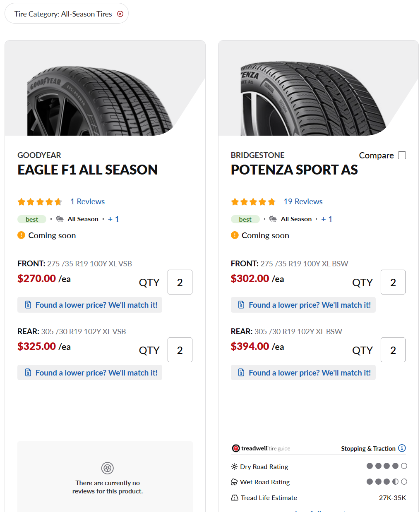
Task: Click the Bridgestone five-star rating
Action: click(253, 202)
